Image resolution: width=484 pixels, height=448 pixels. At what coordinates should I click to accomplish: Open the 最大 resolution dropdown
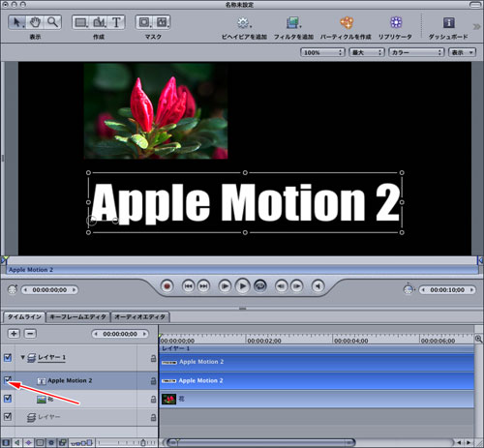point(367,52)
